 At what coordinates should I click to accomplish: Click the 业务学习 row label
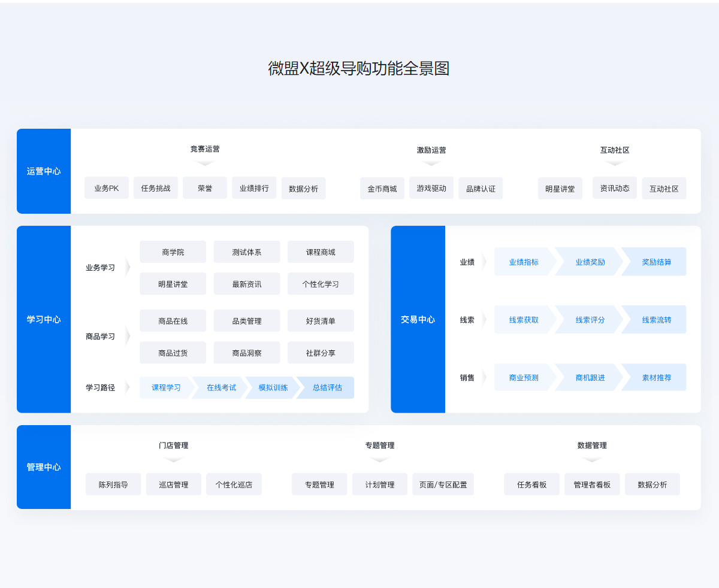(100, 268)
